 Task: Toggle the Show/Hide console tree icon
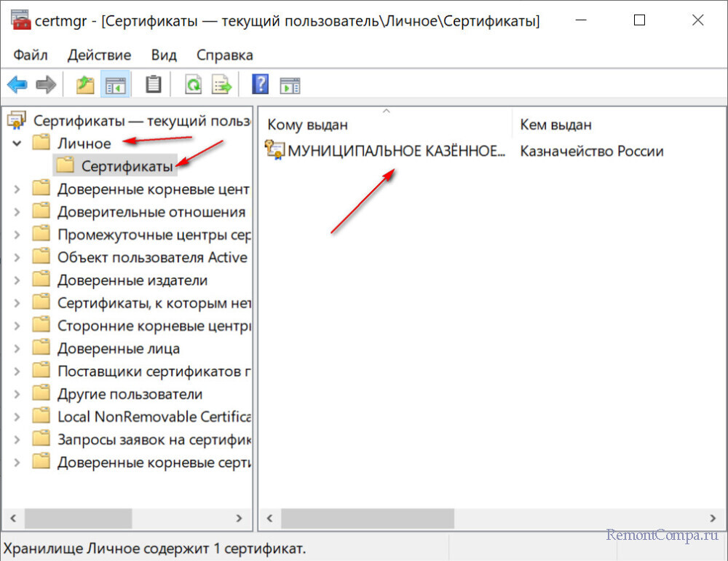click(115, 85)
